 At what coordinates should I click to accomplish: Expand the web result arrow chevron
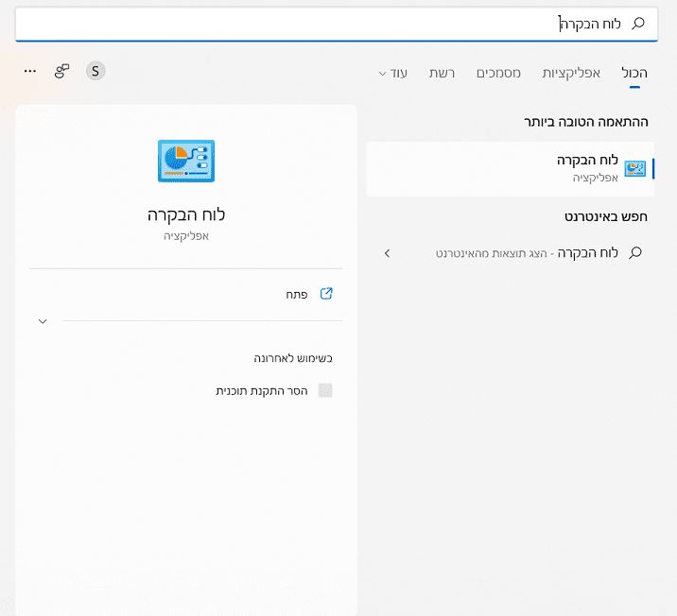[387, 253]
